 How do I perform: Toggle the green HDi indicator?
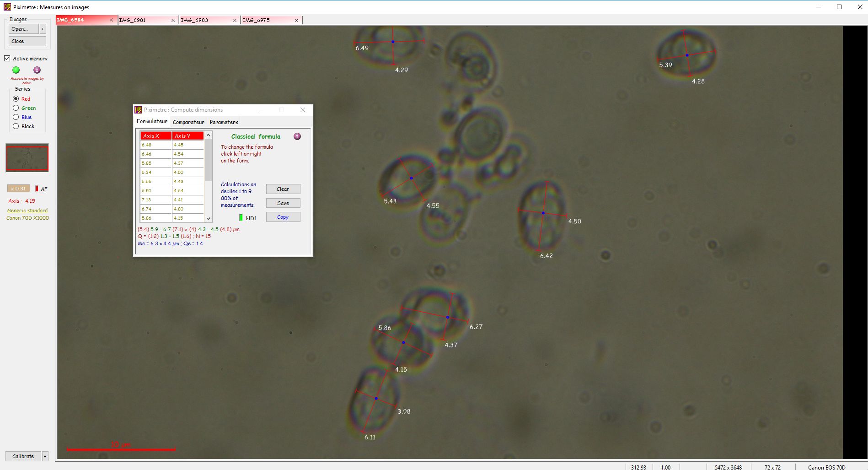(241, 217)
